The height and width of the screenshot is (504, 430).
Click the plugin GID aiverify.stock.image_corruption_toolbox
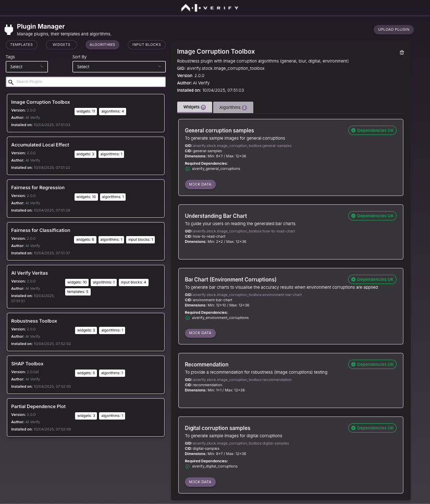tap(226, 68)
